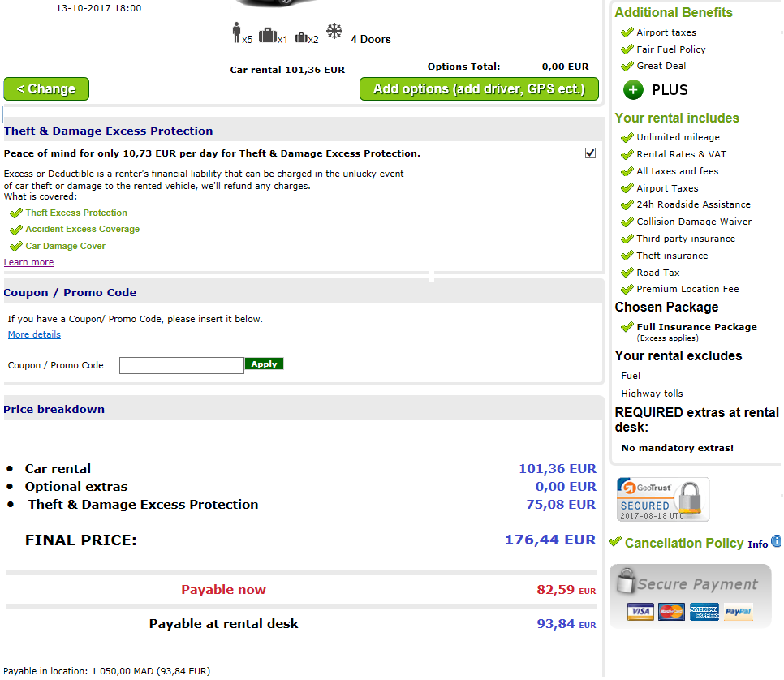
Task: Click the Full Insurance Package checkmark icon
Action: 627,327
